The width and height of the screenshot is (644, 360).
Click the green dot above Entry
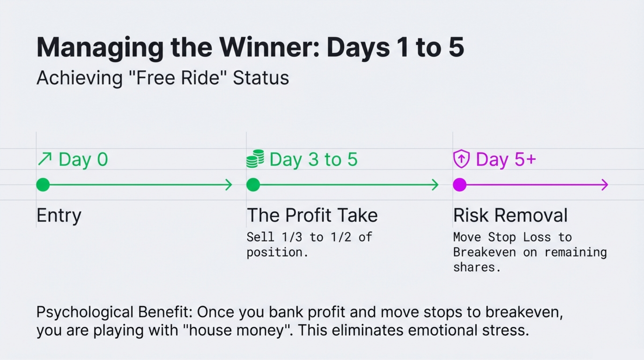point(43,185)
